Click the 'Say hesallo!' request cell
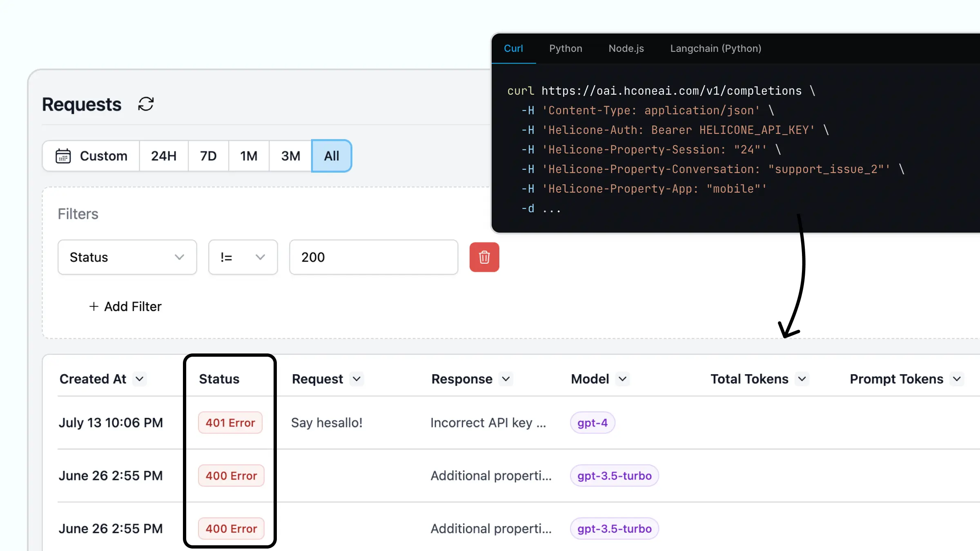The image size is (980, 551). click(327, 423)
